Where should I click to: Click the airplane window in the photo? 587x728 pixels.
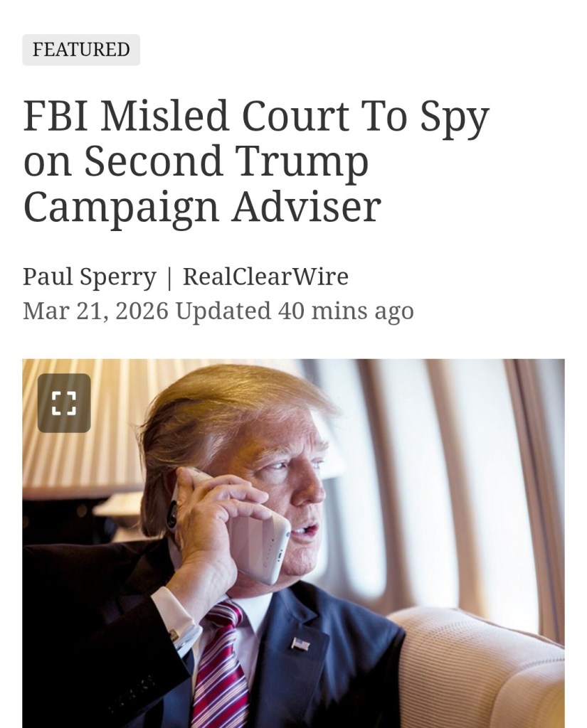tap(484, 483)
